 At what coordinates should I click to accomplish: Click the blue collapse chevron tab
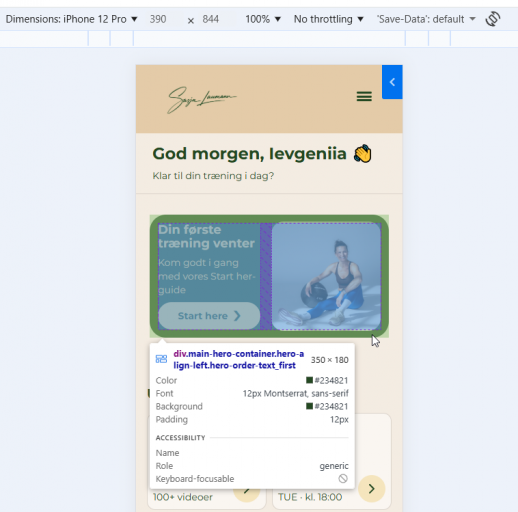(x=392, y=82)
